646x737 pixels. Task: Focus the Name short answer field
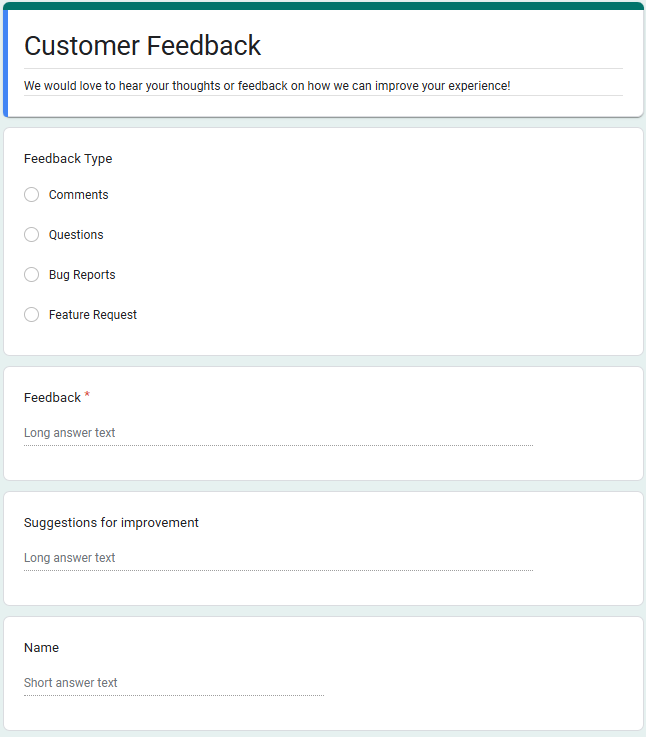[173, 684]
